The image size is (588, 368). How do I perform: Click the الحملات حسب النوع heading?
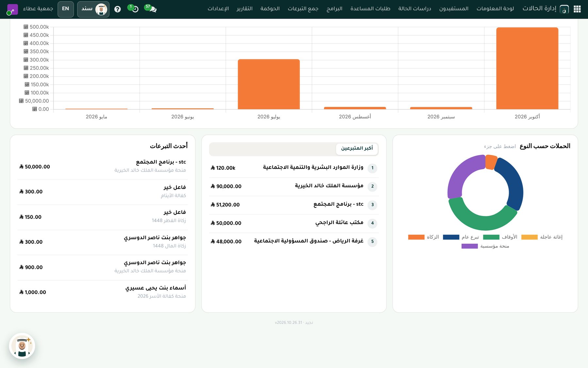coord(545,146)
